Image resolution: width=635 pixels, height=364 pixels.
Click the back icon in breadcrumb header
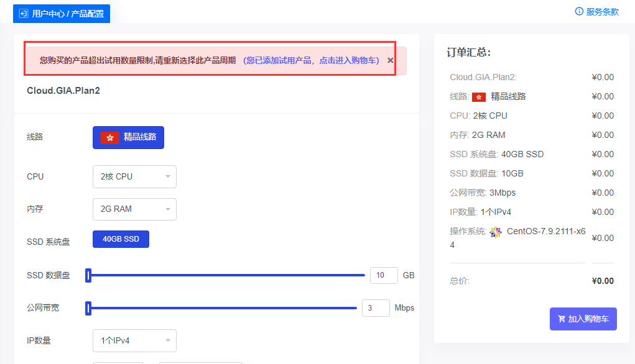pos(24,14)
